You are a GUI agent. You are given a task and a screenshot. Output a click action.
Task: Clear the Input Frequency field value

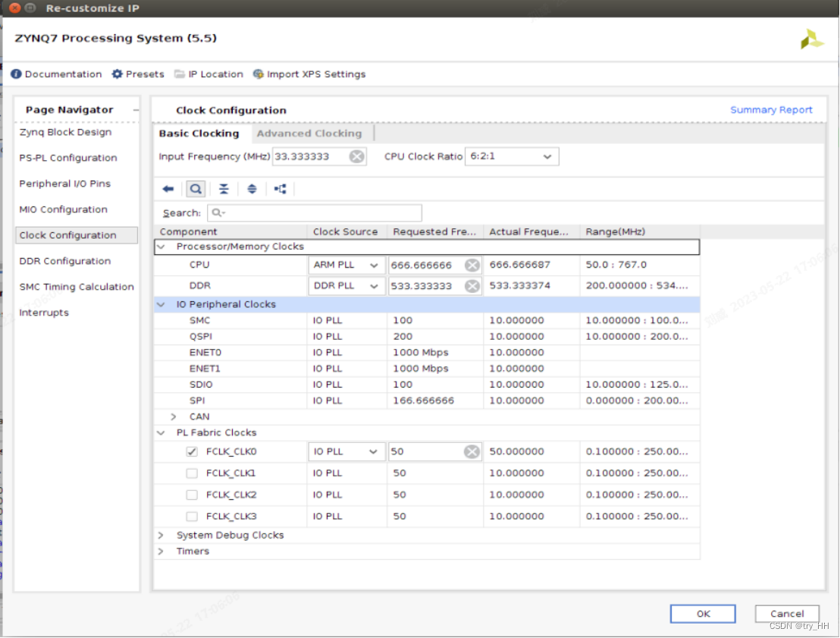tap(357, 156)
